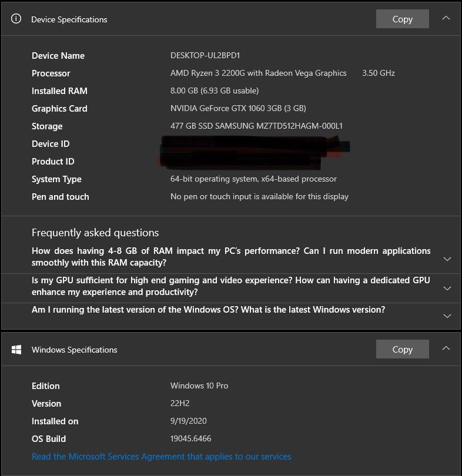Viewport: 462px width, 476px height.
Task: Click the Edition label
Action: [46, 386]
